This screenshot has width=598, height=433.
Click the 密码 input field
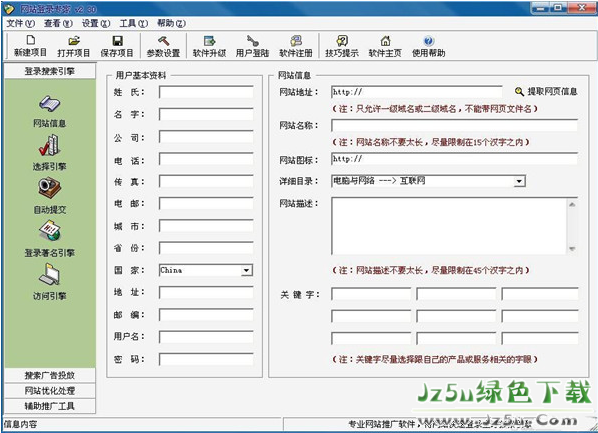(206, 359)
